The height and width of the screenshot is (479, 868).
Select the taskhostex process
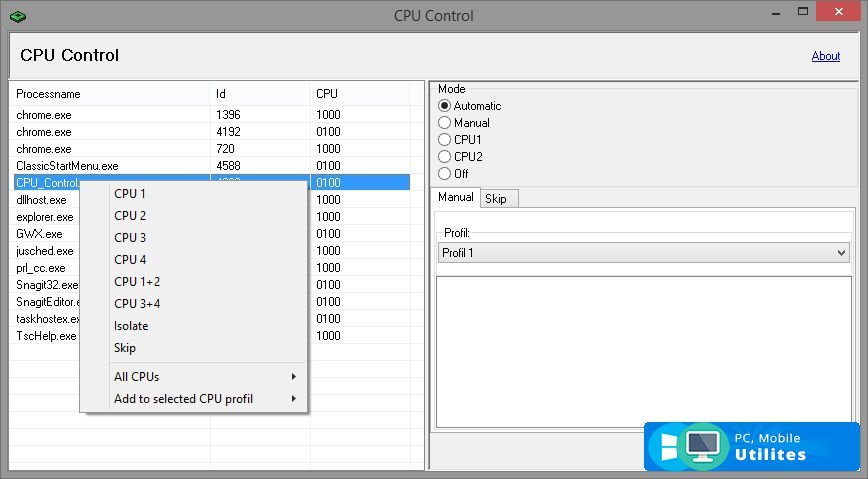pos(48,319)
